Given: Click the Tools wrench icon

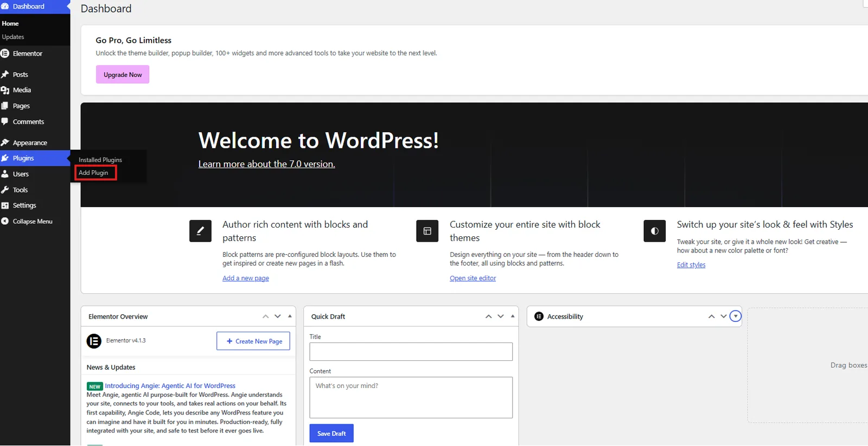Looking at the screenshot, I should 5,190.
